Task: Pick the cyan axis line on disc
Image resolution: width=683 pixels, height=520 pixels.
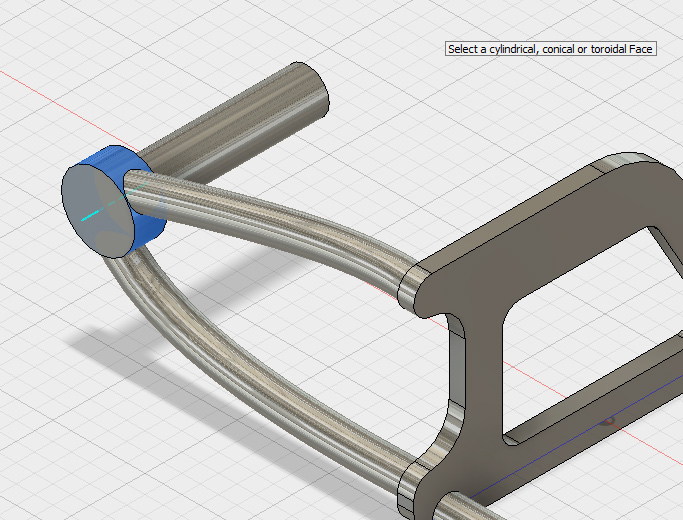Action: coord(93,214)
